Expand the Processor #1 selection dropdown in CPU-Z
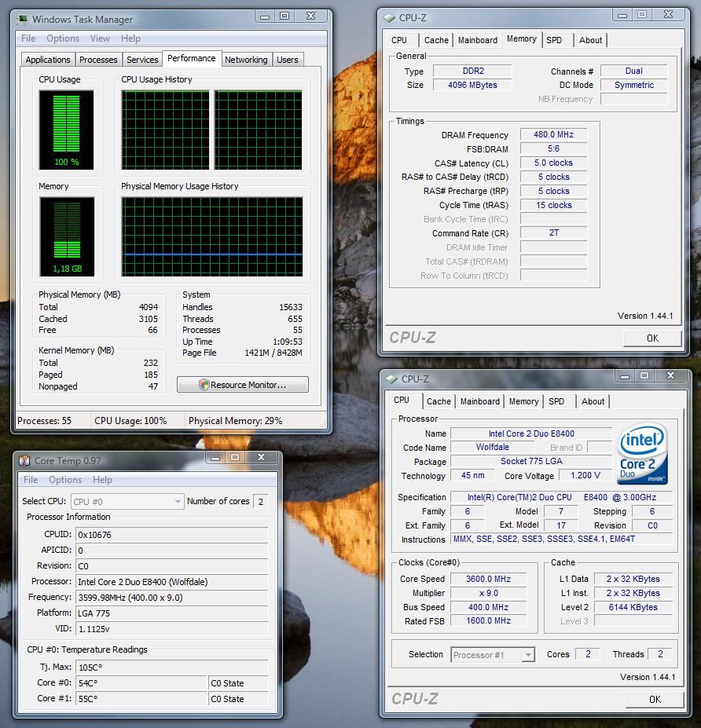Image resolution: width=701 pixels, height=728 pixels. click(x=493, y=655)
